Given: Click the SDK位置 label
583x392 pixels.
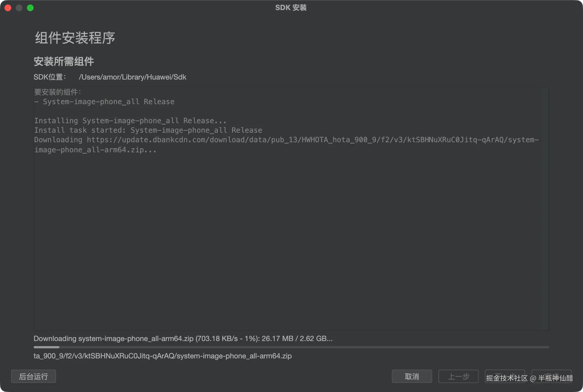Looking at the screenshot, I should 49,77.
